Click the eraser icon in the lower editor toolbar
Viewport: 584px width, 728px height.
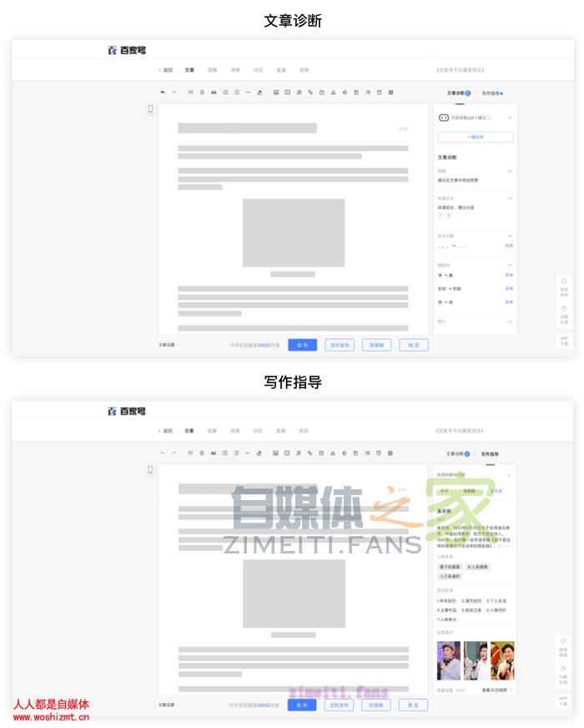[x=259, y=452]
